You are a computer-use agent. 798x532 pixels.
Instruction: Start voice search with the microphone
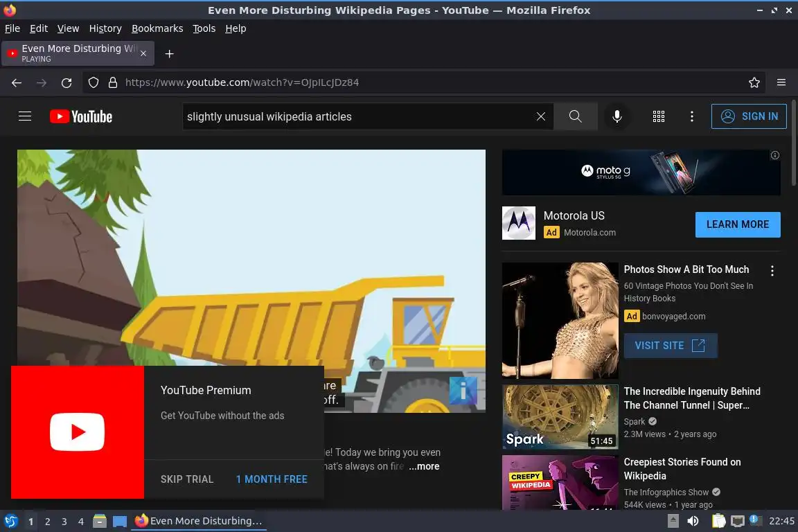(x=617, y=116)
